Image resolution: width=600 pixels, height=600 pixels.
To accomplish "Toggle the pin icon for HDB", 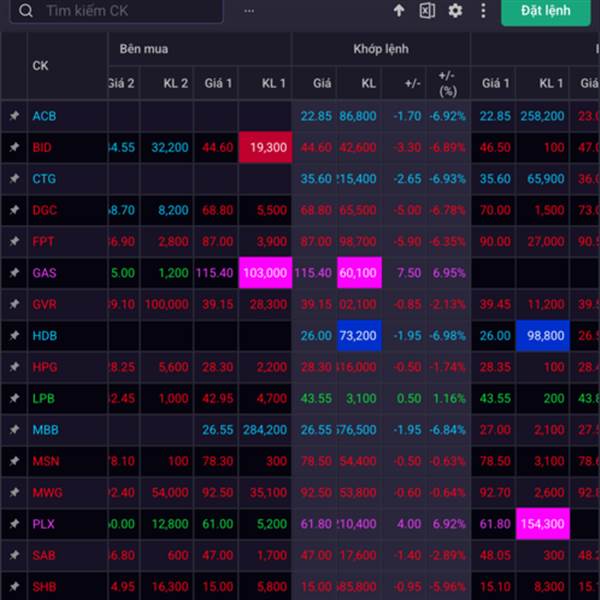I will (15, 335).
